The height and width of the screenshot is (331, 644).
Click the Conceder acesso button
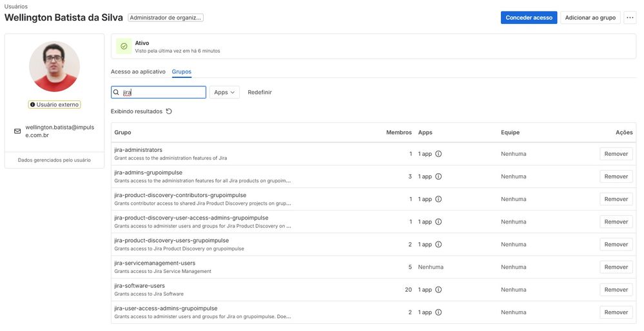(x=529, y=17)
